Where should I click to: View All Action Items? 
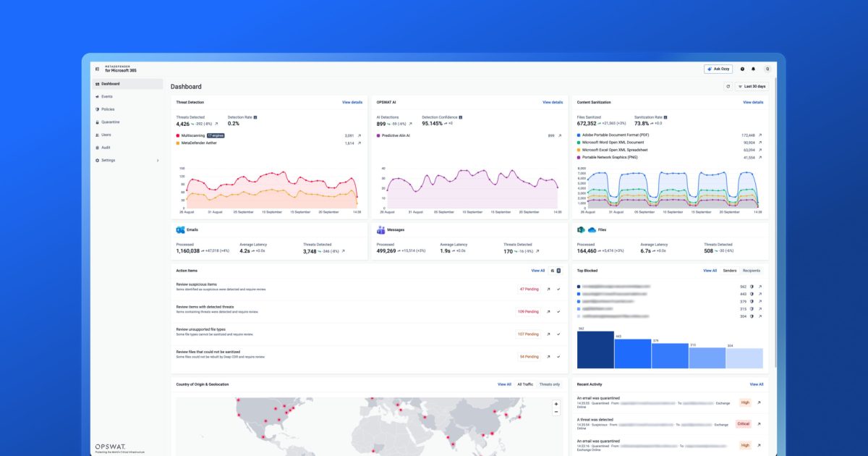point(538,271)
